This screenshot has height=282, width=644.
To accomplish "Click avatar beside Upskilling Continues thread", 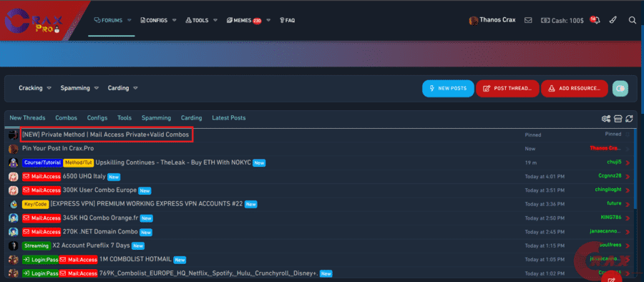I will tap(13, 162).
